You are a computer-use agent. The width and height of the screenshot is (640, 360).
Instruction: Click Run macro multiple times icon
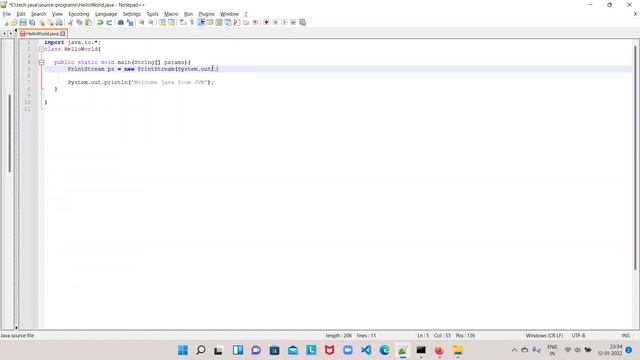point(293,22)
